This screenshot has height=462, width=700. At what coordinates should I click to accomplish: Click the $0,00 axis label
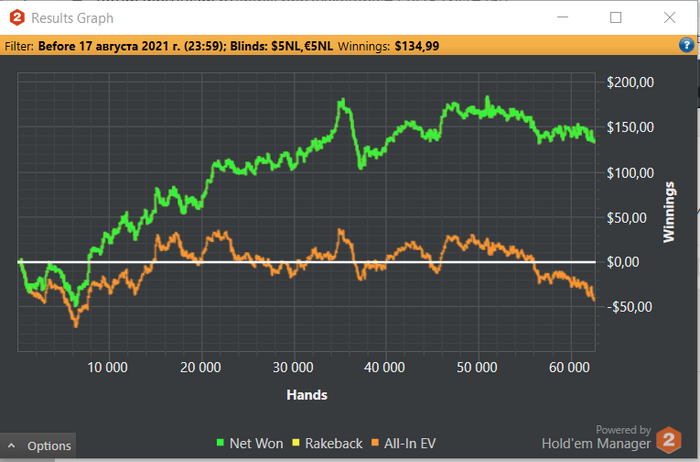point(623,262)
